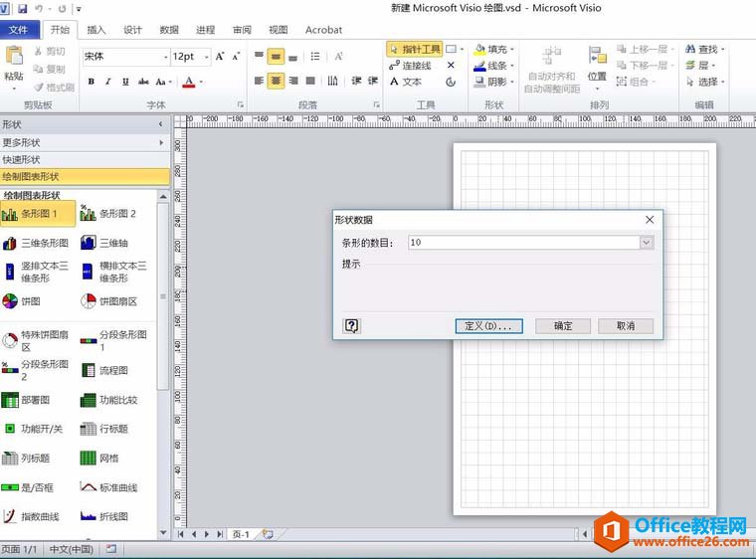756x559 pixels.
Task: Select the 文本 text tool
Action: (405, 82)
